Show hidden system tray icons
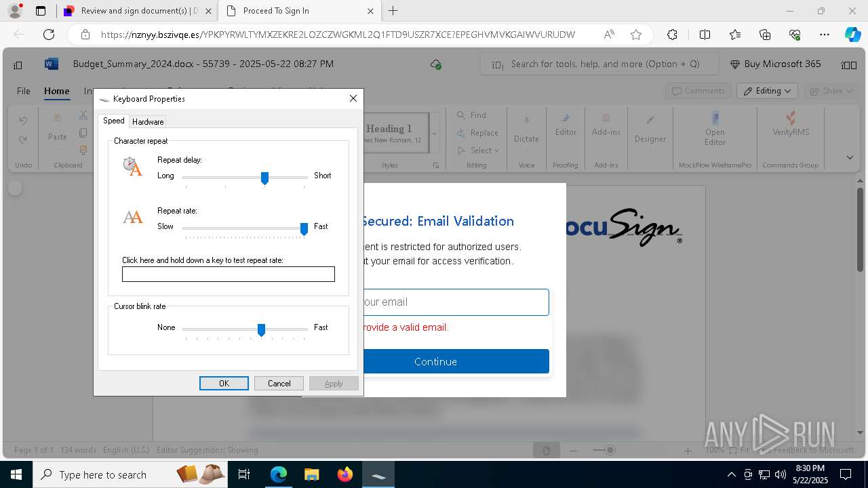868x488 pixels. coord(731,474)
